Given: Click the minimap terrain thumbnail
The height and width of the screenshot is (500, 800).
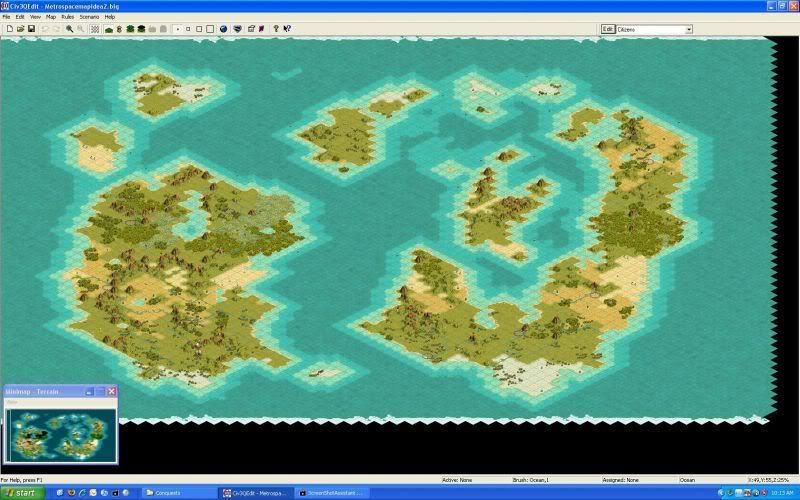Looking at the screenshot, I should pos(61,435).
